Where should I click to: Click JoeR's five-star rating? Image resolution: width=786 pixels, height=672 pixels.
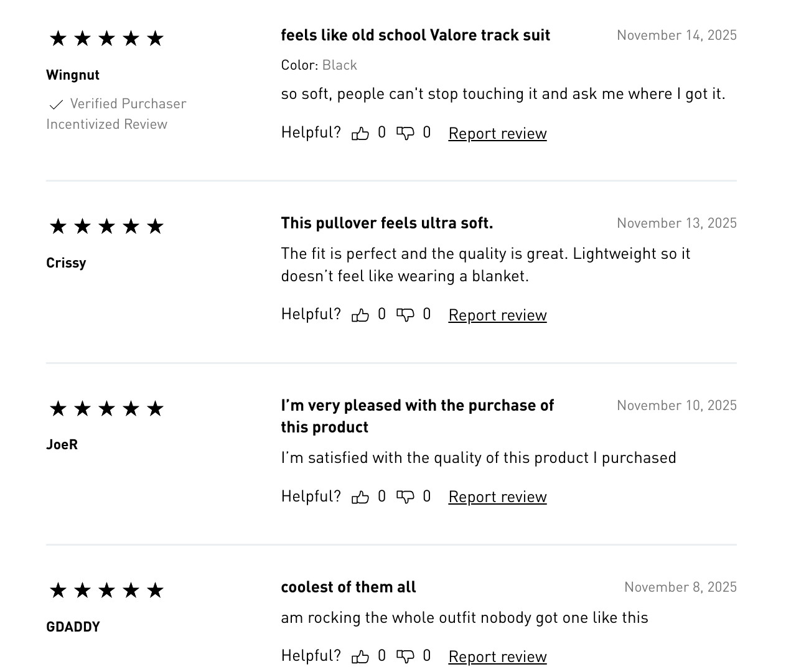[x=106, y=409]
